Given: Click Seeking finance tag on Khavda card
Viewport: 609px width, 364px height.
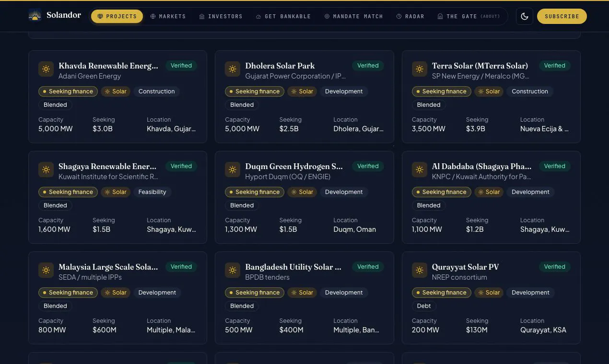Looking at the screenshot, I should 68,91.
